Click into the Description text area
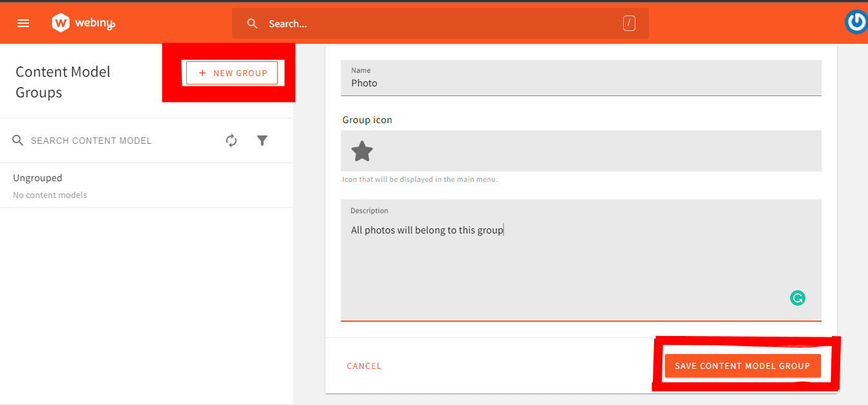 click(580, 264)
